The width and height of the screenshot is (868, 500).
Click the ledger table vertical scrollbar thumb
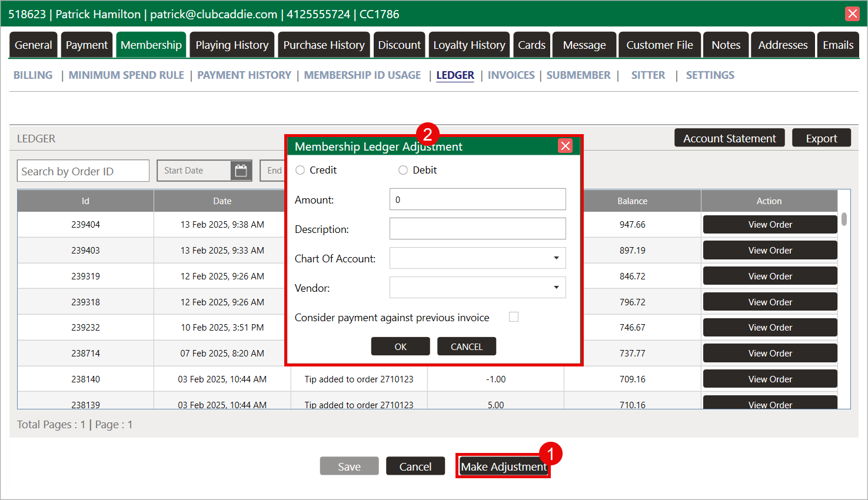point(844,219)
